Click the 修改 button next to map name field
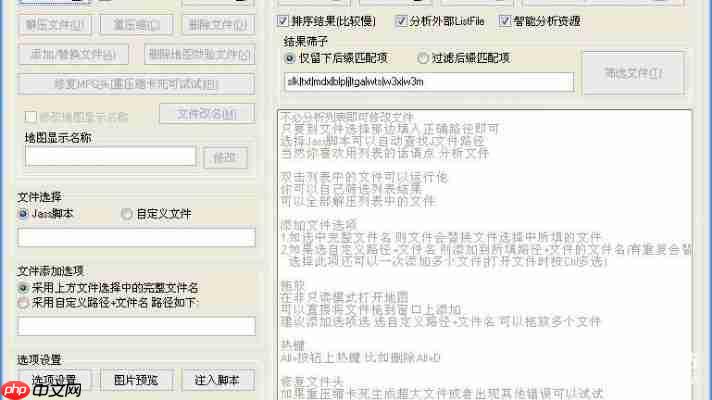712x400 pixels. [225, 158]
